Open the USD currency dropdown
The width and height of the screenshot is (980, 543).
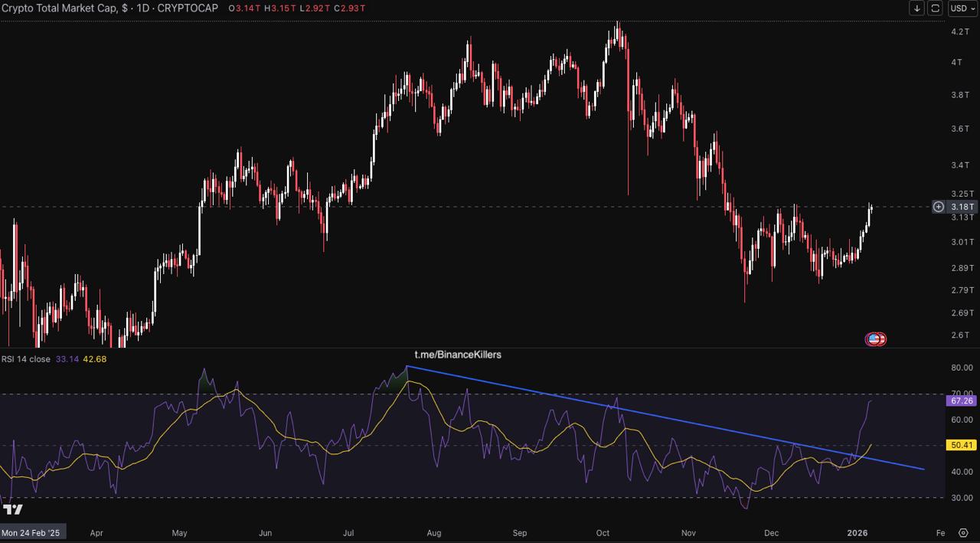tap(962, 8)
